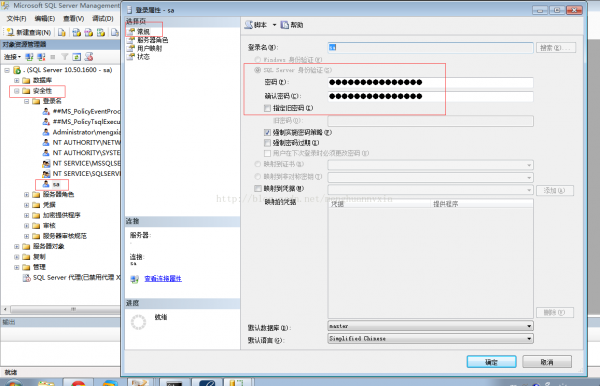
Task: Click the 搜索 button next to login name
Action: click(x=555, y=47)
